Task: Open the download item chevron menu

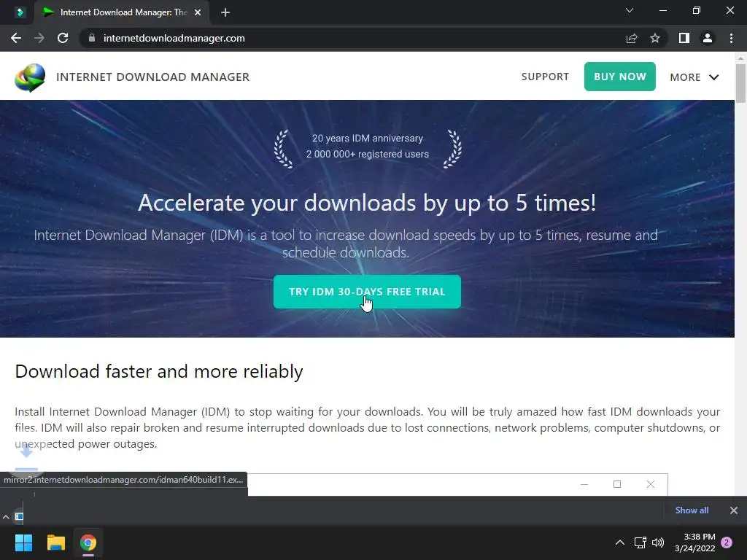Action: tap(6, 517)
